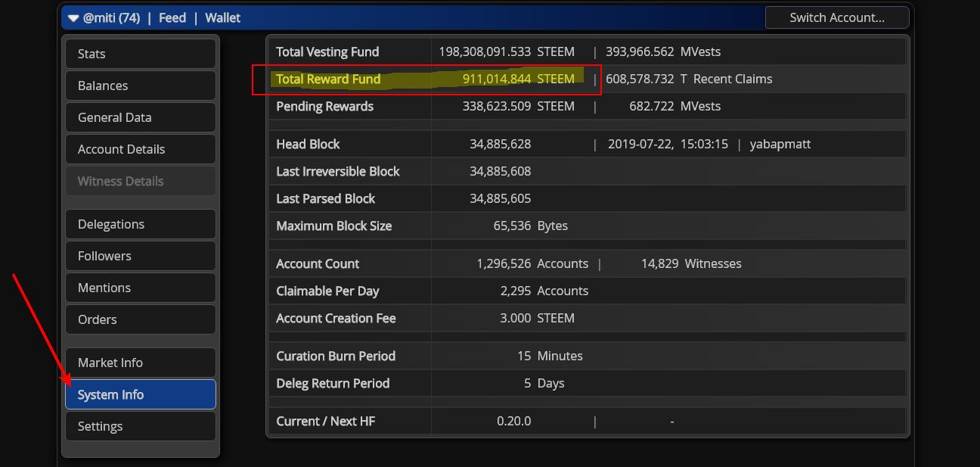Open the Followers sidebar tab

pyautogui.click(x=141, y=256)
